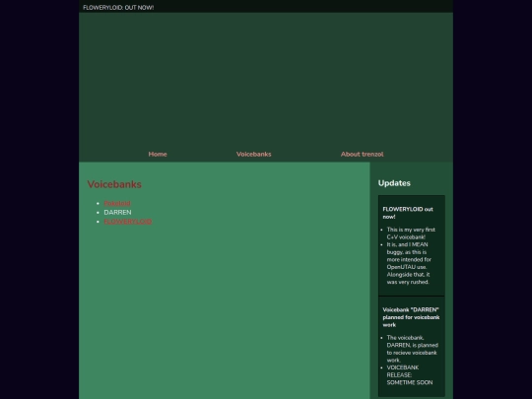Click 'Voicebank "DARREN" planned' update title

411,317
